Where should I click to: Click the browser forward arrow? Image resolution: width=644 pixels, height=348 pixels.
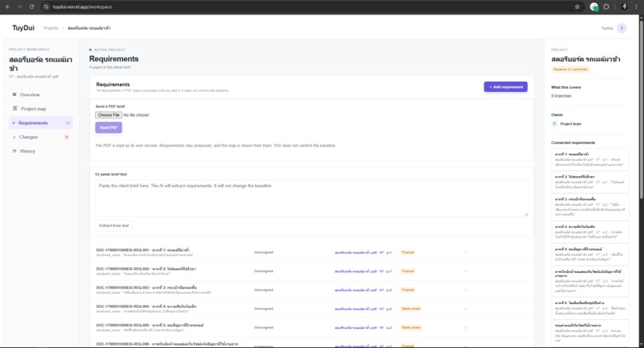19,6
